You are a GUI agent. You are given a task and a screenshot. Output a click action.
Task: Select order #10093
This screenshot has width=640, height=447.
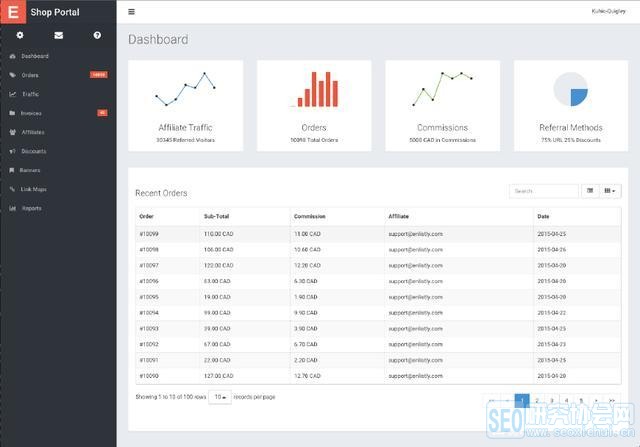click(x=149, y=329)
